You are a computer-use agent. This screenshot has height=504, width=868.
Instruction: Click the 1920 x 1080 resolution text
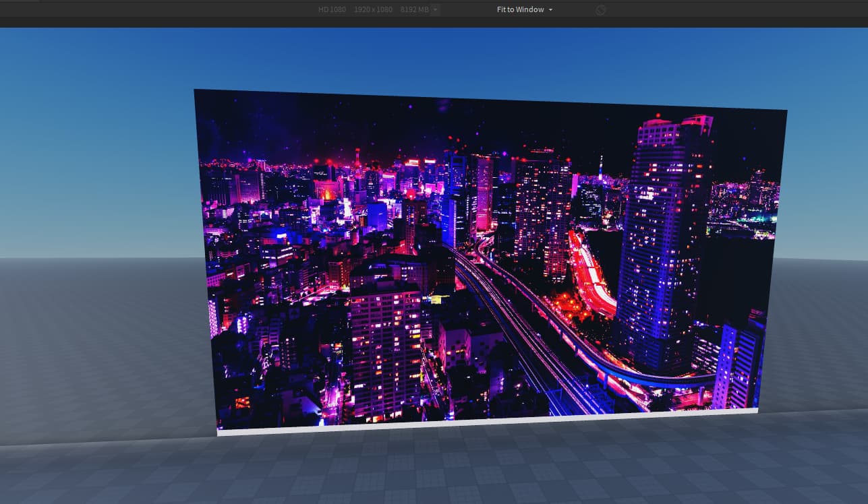click(x=373, y=9)
